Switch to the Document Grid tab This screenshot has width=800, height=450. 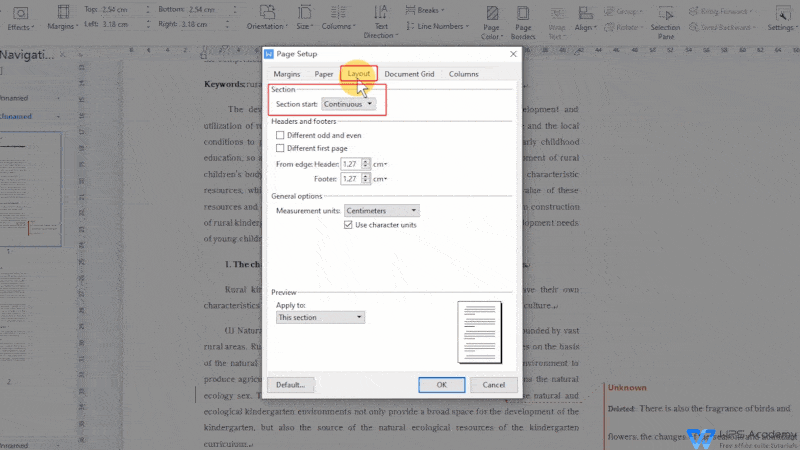409,74
